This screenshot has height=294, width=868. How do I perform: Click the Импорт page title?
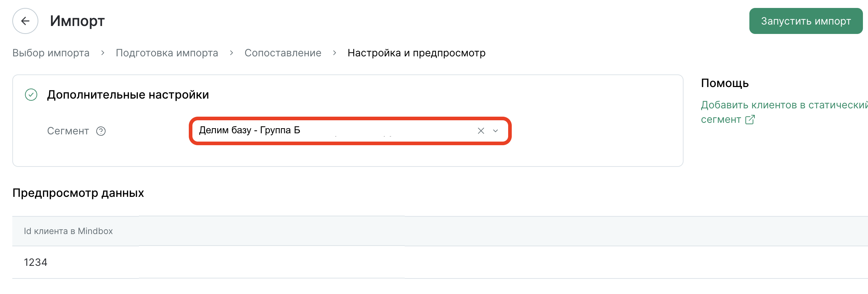pyautogui.click(x=77, y=21)
